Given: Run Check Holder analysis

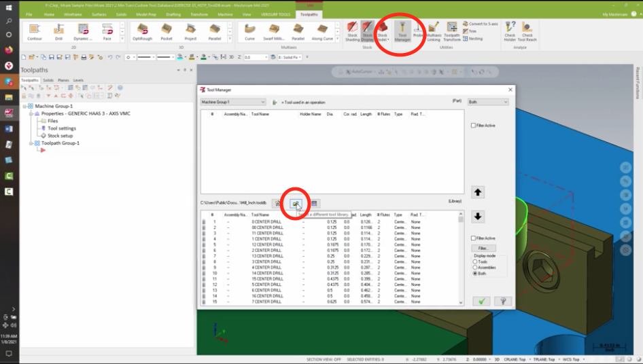Looking at the screenshot, I should [x=510, y=31].
